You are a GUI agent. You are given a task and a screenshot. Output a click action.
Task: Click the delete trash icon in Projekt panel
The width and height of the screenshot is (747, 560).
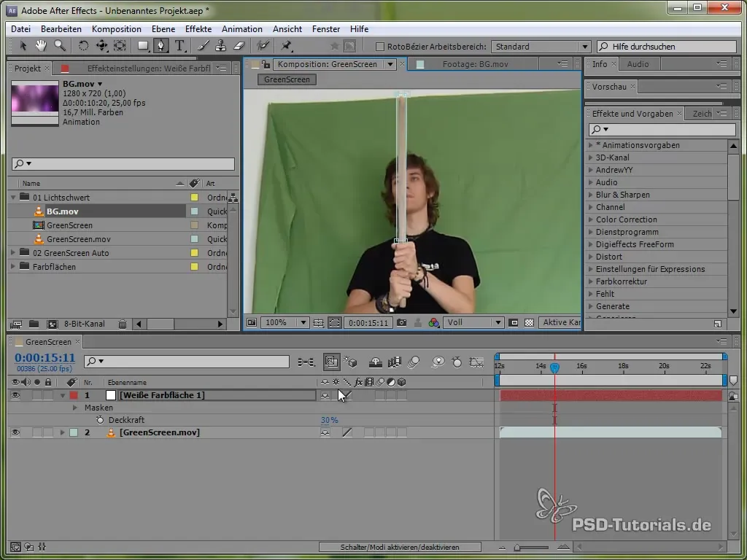pyautogui.click(x=123, y=324)
